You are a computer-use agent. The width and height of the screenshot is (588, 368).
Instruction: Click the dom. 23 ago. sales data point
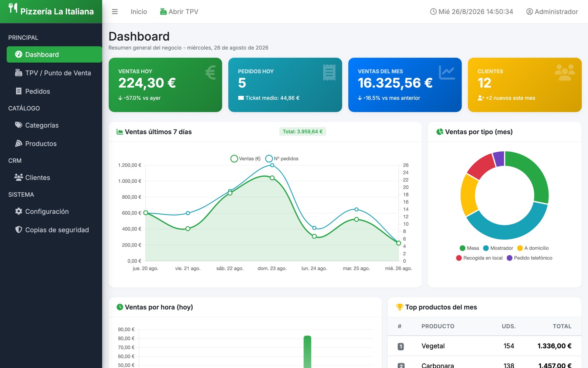pos(272,178)
